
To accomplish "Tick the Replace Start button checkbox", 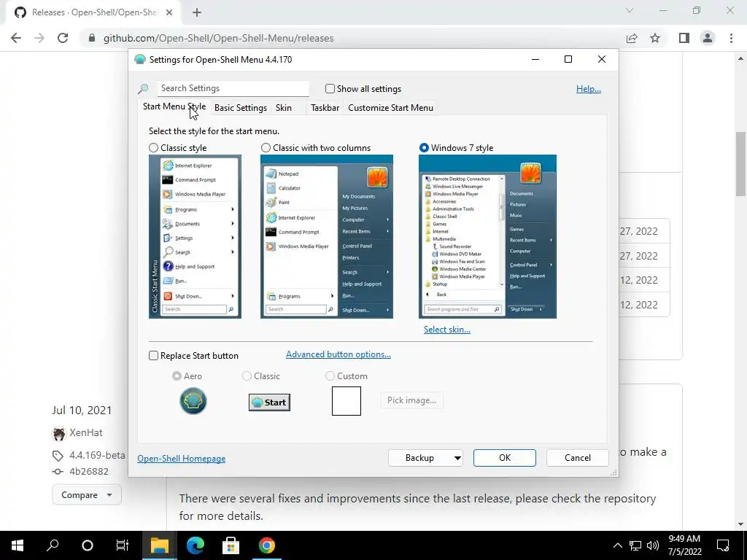I will coord(153,356).
